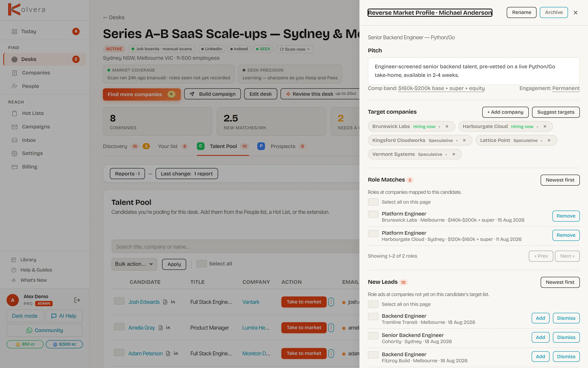
Task: Click the Add company button
Action: pyautogui.click(x=505, y=112)
